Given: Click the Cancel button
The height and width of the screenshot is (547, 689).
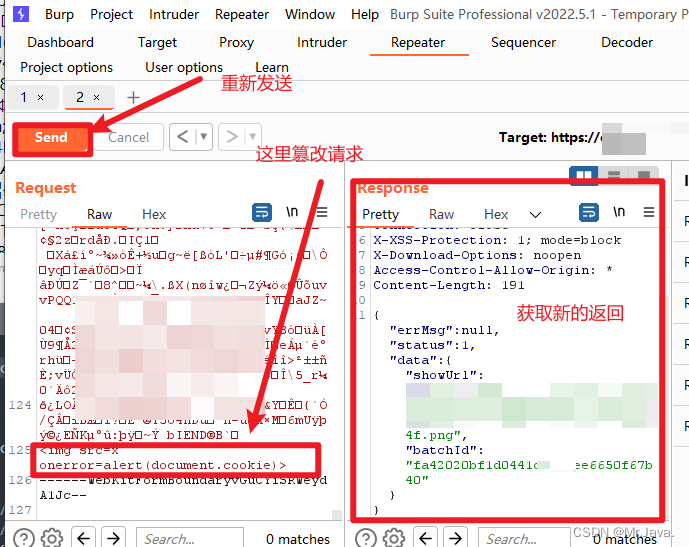Looking at the screenshot, I should 128,138.
